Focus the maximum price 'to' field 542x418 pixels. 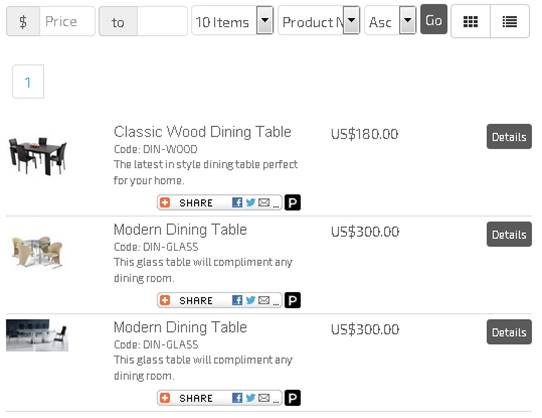(x=162, y=21)
